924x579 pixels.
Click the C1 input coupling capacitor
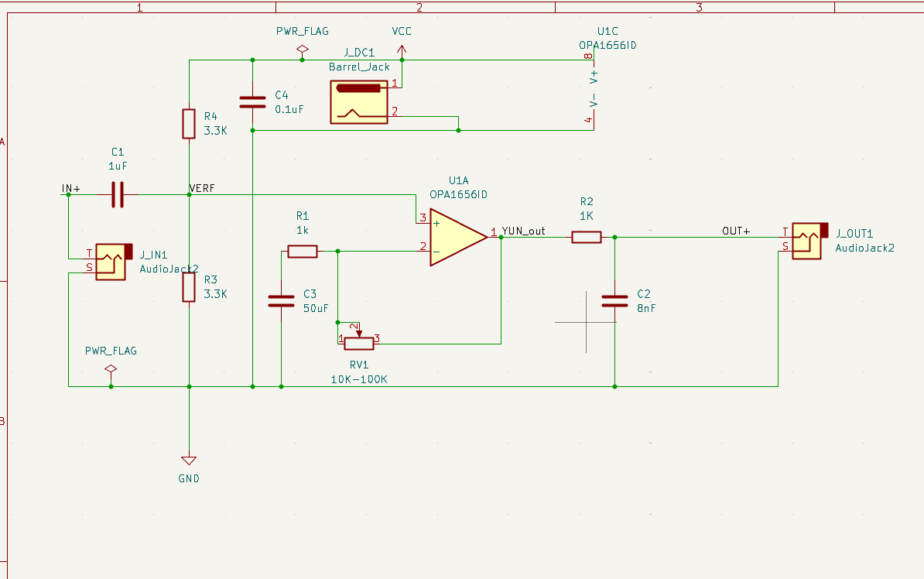tap(118, 194)
